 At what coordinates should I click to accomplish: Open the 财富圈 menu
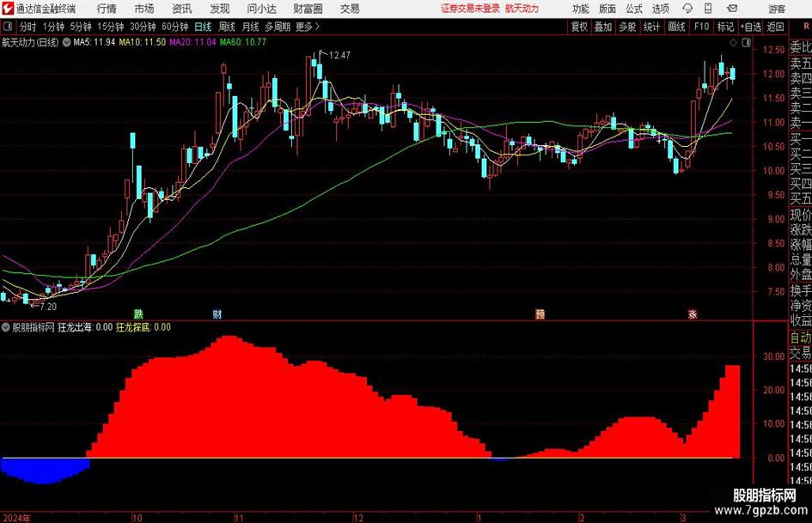pyautogui.click(x=308, y=9)
